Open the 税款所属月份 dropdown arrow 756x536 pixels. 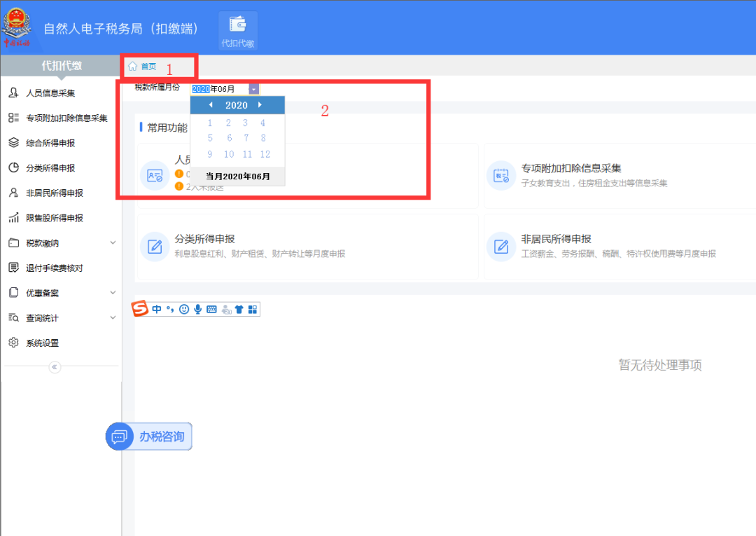(x=253, y=88)
